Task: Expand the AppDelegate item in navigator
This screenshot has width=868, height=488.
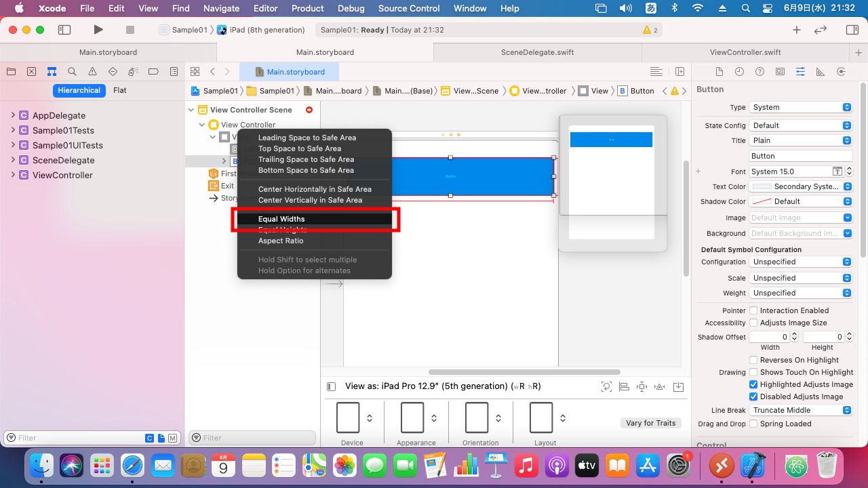Action: [13, 115]
